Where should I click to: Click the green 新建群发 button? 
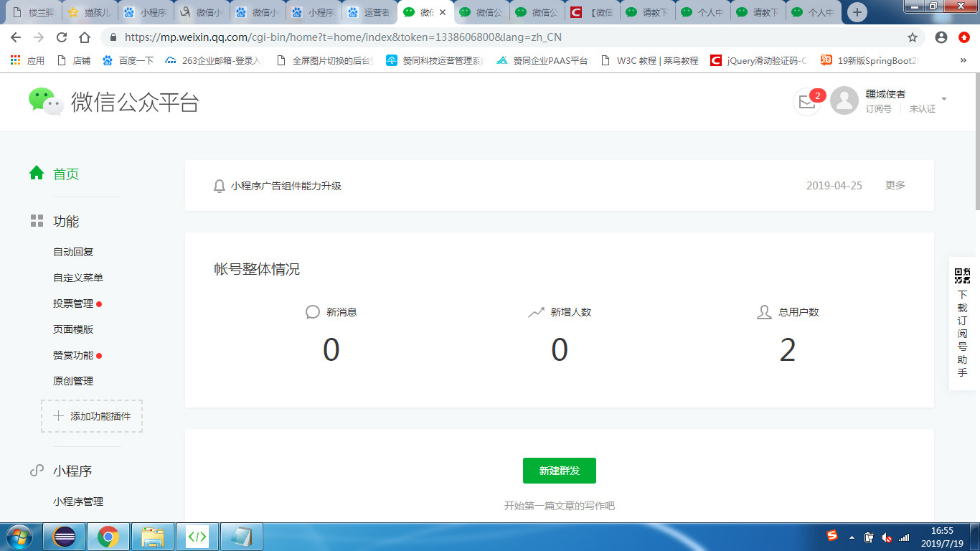(560, 471)
